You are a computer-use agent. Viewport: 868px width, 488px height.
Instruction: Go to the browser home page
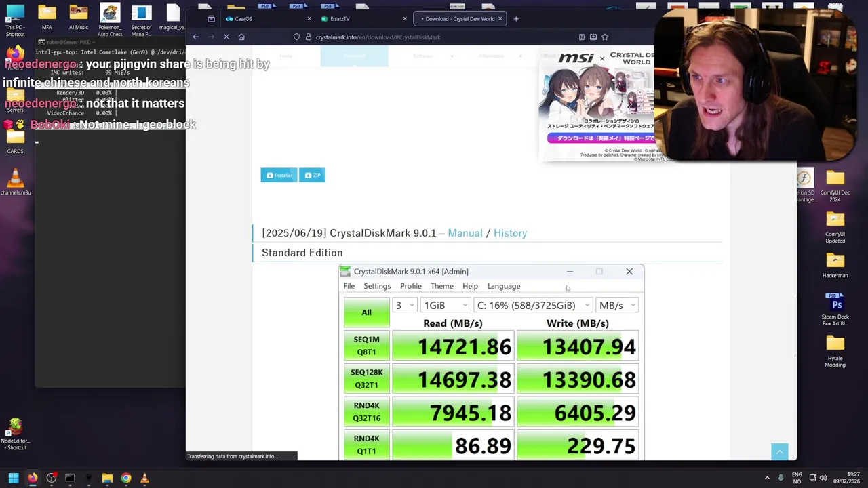[241, 37]
